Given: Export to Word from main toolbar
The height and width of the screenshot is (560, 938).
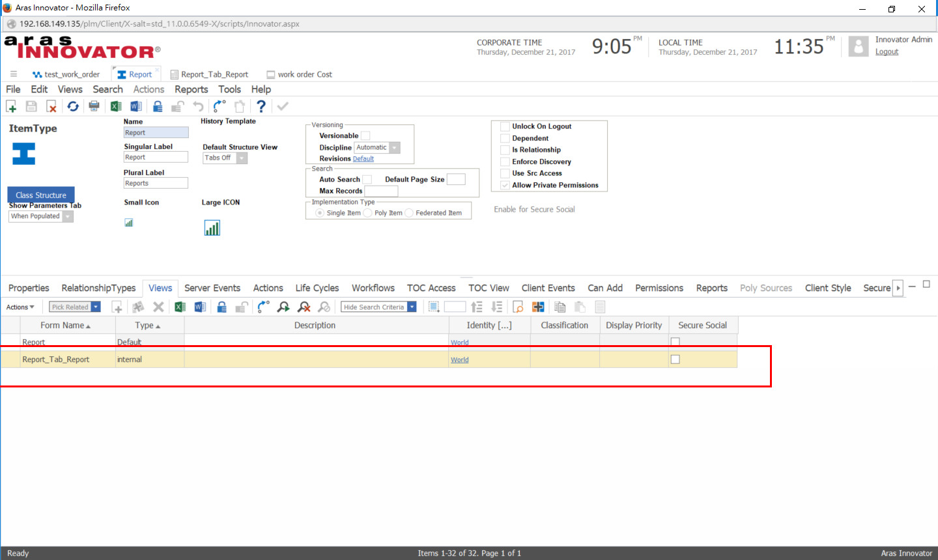Looking at the screenshot, I should click(136, 106).
